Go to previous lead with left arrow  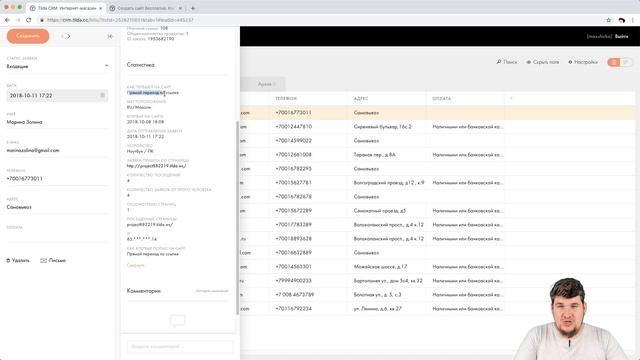62,36
